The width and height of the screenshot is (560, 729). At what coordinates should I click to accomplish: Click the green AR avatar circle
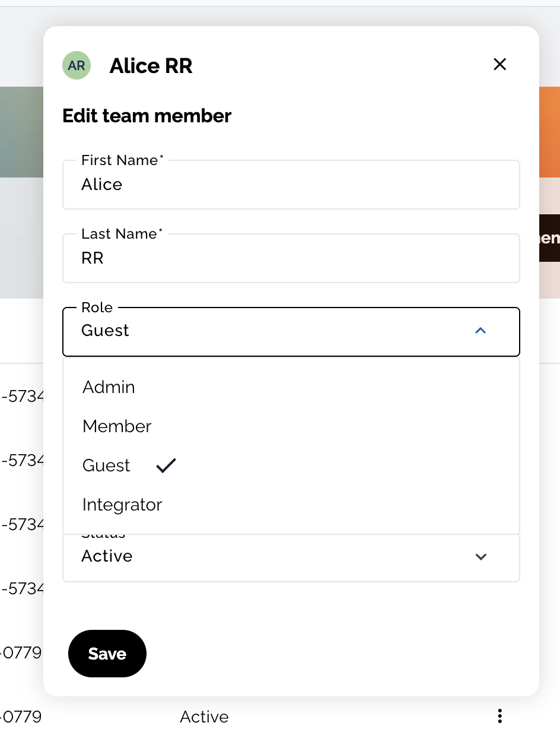[x=77, y=65]
